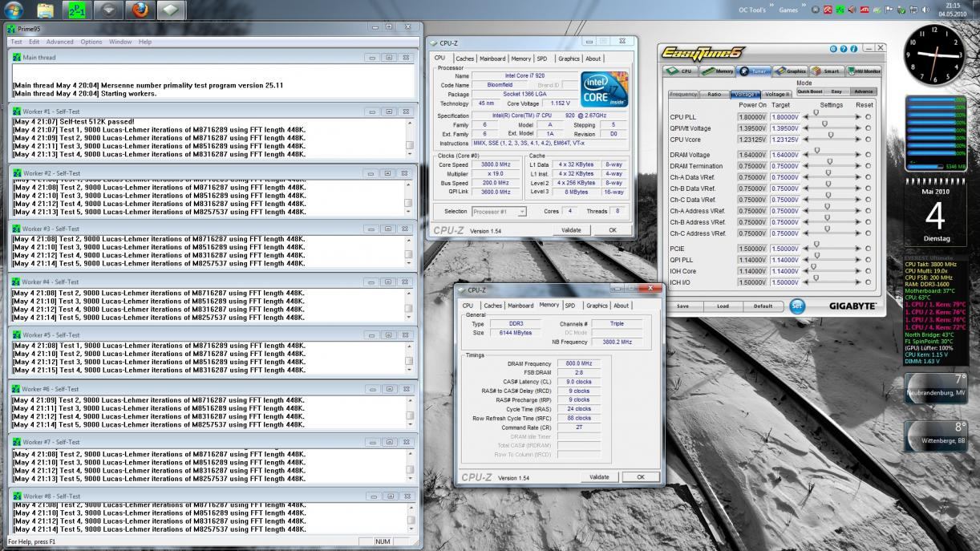Open the Advanced menu in Prime95
980x551 pixels.
[x=59, y=42]
